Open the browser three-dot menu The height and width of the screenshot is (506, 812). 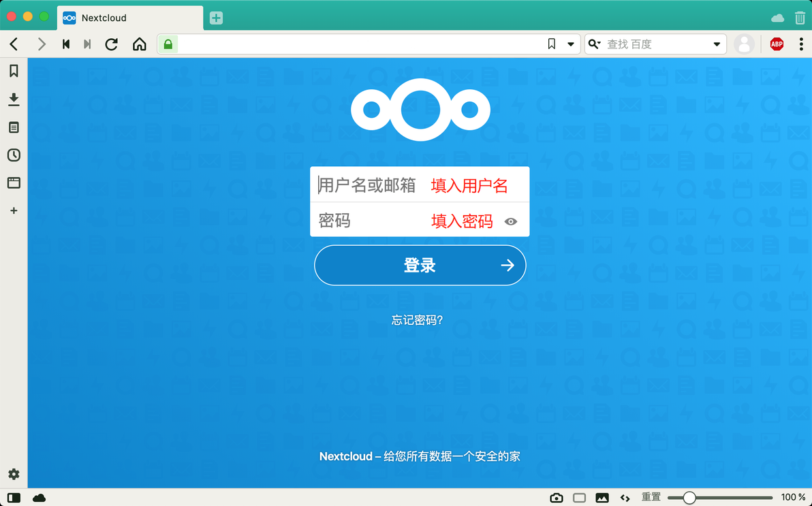pos(801,44)
